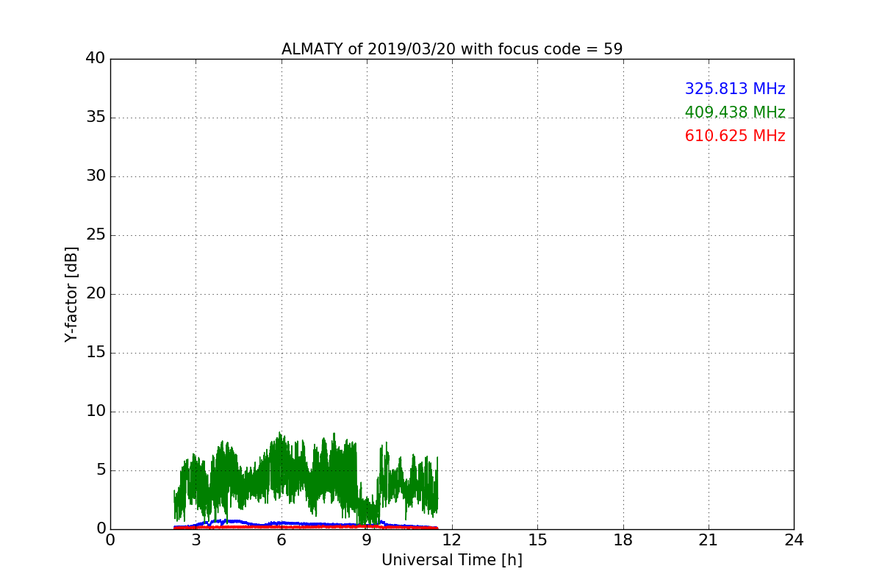Click x-axis tick label 24

tap(794, 540)
